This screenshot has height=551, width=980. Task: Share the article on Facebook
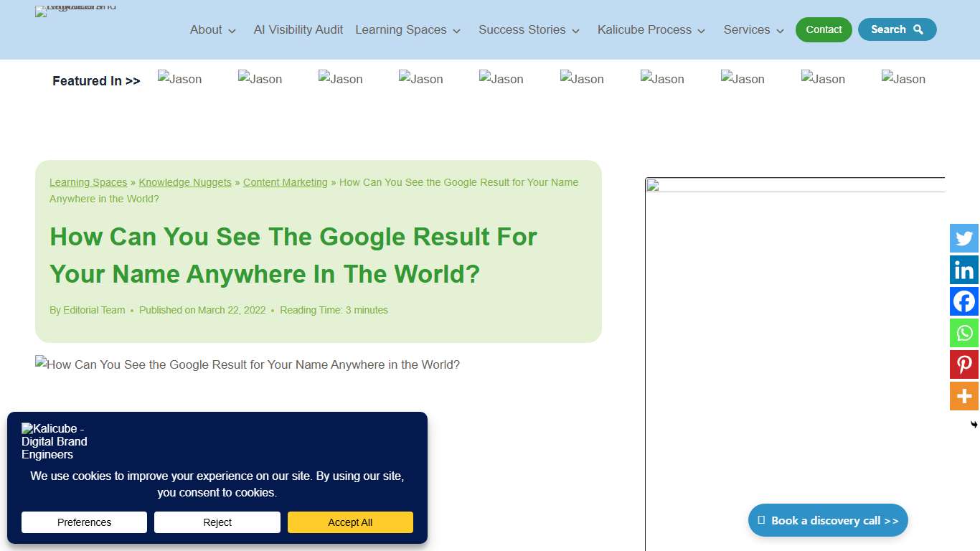[963, 301]
